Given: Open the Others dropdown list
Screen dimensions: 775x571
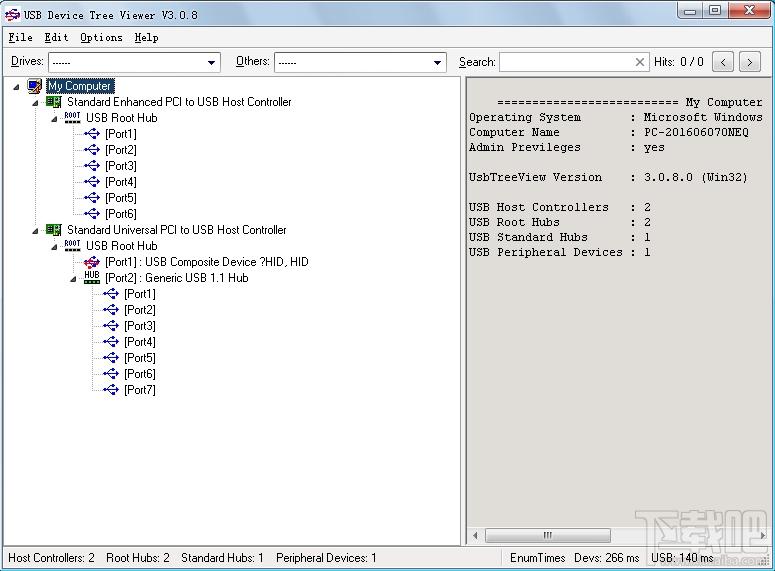Looking at the screenshot, I should click(437, 62).
